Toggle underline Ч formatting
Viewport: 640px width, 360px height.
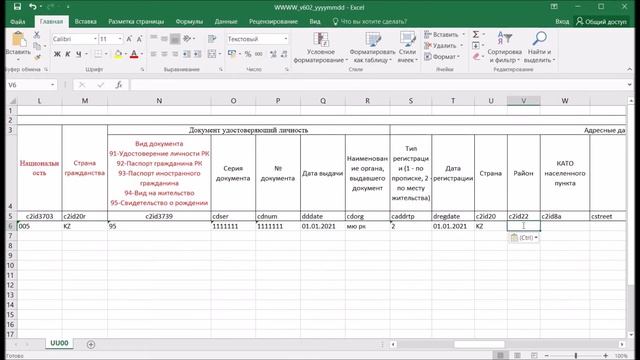click(78, 54)
